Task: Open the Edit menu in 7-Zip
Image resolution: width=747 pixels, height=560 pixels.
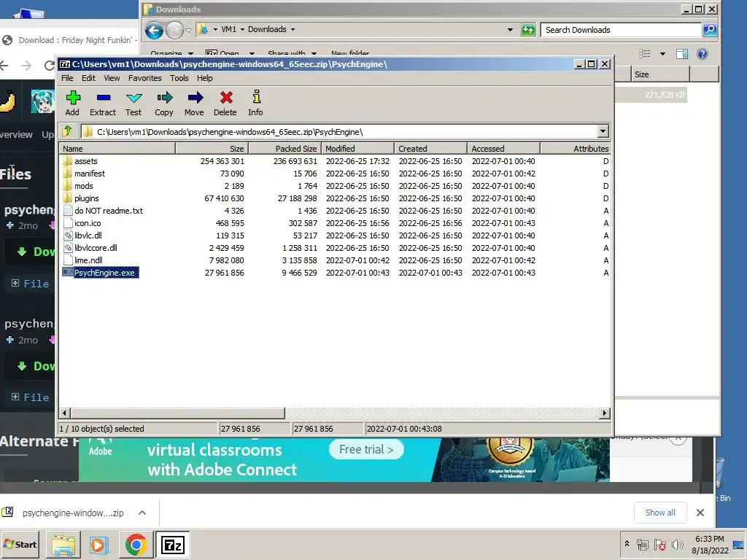Action: tap(88, 78)
